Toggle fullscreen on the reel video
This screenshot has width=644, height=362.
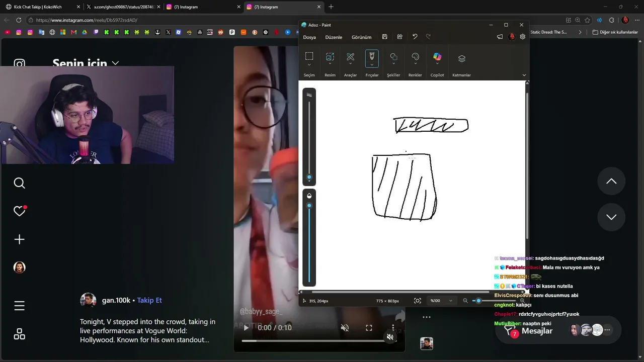tap(369, 328)
